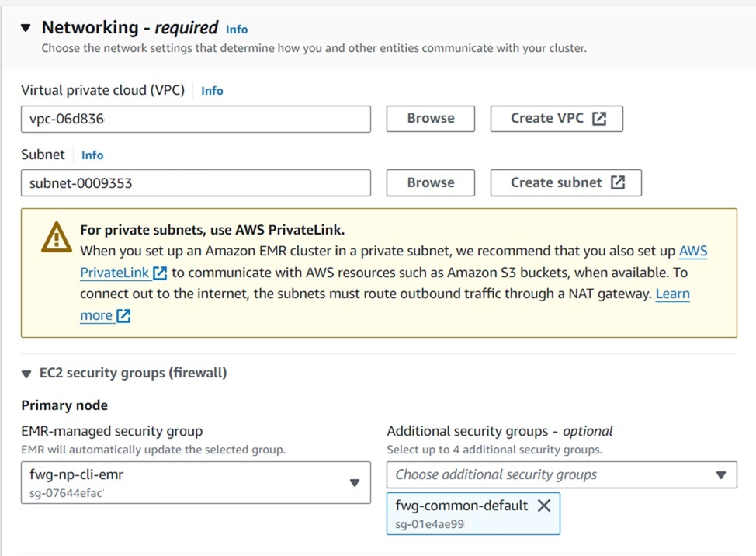Click the external link icon beside PrivateLink
Image resolution: width=756 pixels, height=556 pixels.
tap(160, 273)
